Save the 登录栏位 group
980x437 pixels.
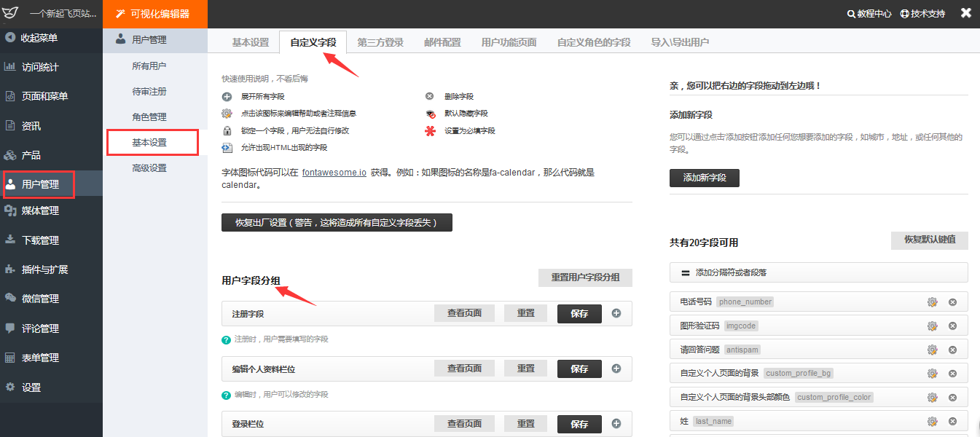pyautogui.click(x=579, y=424)
